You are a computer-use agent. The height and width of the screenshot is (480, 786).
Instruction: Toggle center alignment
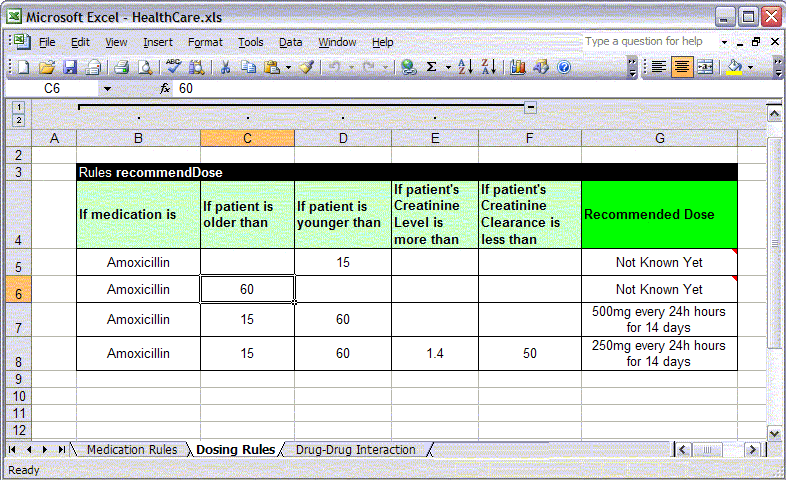coord(681,67)
